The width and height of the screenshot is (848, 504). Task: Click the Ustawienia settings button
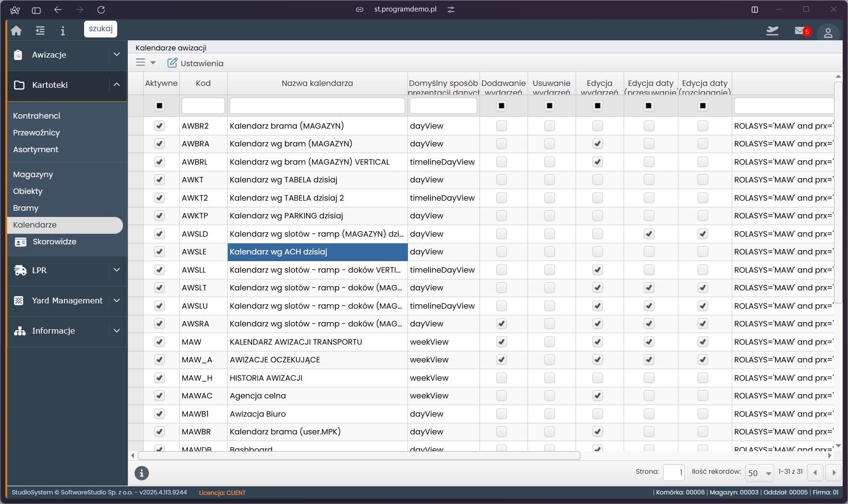[x=196, y=63]
